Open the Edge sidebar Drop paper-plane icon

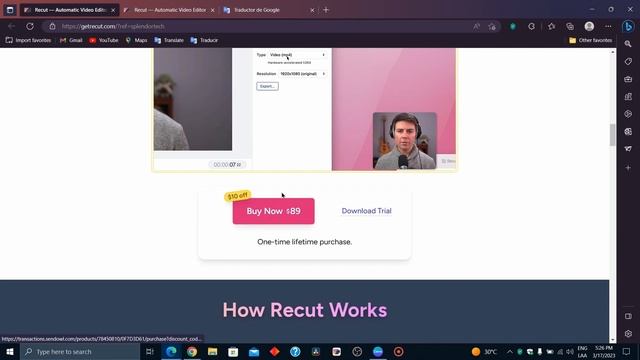click(628, 149)
